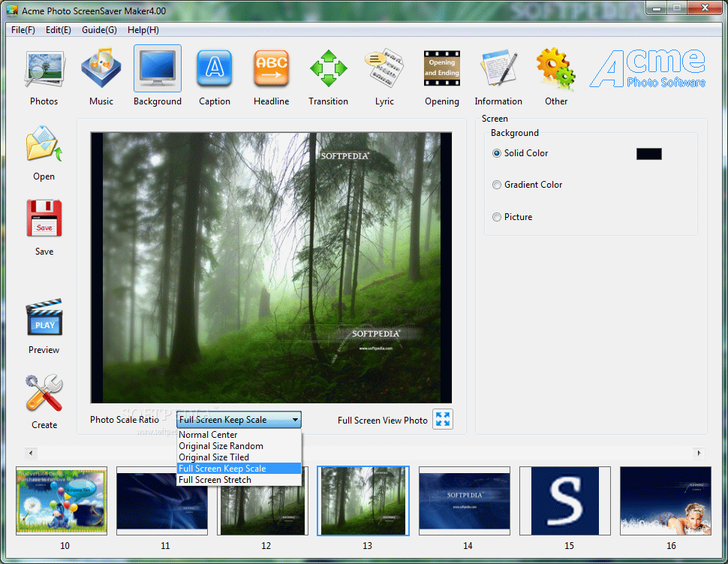Viewport: 728px width, 564px height.
Task: Click the Open folder icon
Action: (44, 144)
